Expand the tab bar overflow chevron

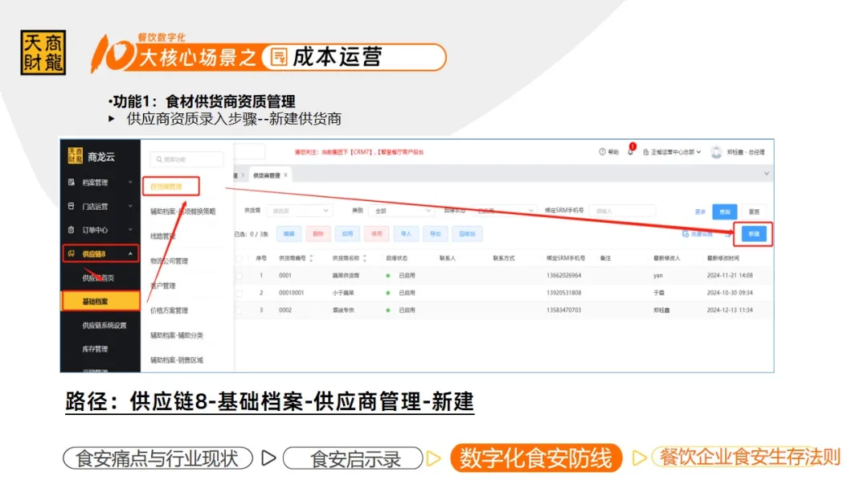pos(766,174)
